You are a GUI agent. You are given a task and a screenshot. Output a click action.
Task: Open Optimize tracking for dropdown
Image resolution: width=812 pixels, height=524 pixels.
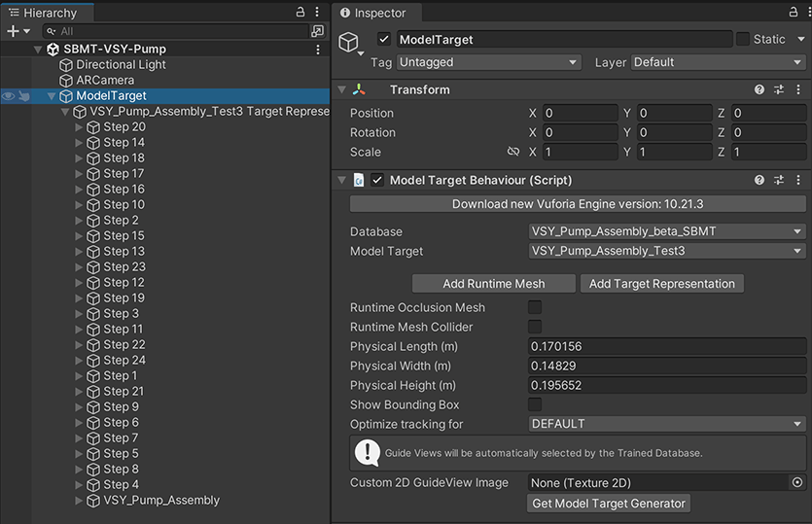coord(667,424)
